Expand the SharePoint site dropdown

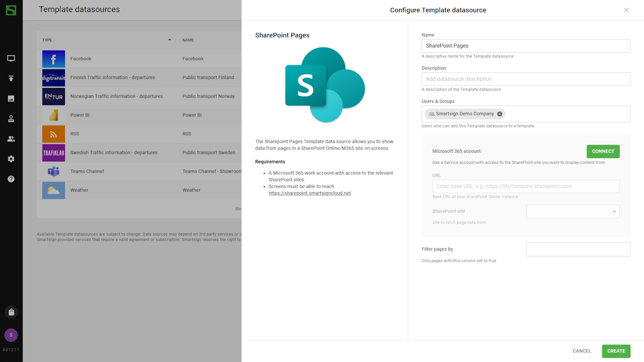(x=614, y=212)
